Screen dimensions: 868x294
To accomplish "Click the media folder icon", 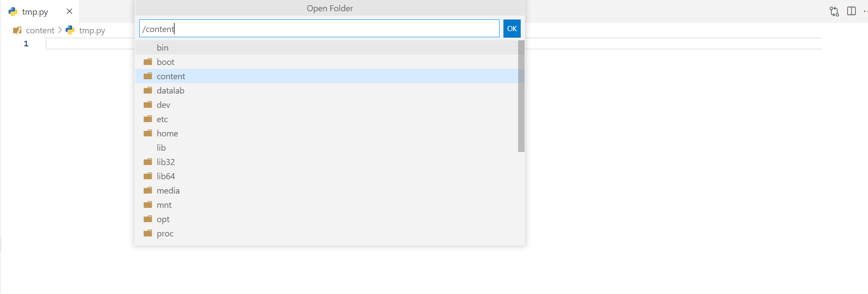I will coord(148,190).
